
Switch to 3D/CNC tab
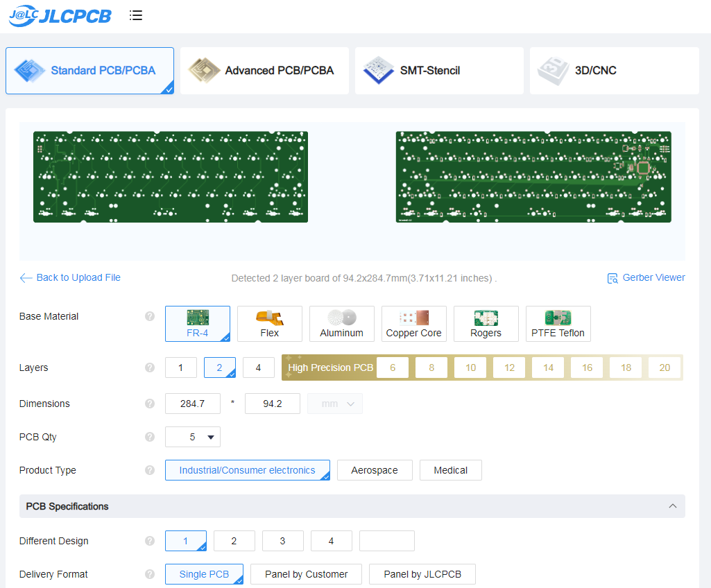615,71
